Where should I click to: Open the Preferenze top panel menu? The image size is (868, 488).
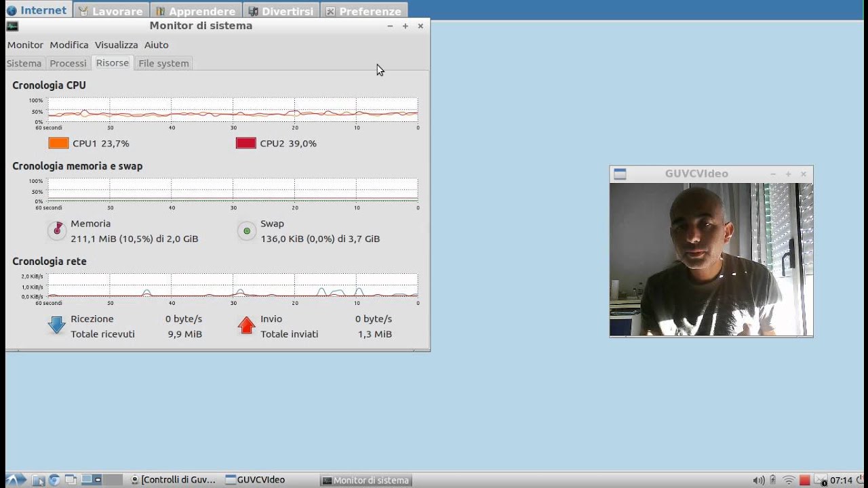[x=363, y=12]
